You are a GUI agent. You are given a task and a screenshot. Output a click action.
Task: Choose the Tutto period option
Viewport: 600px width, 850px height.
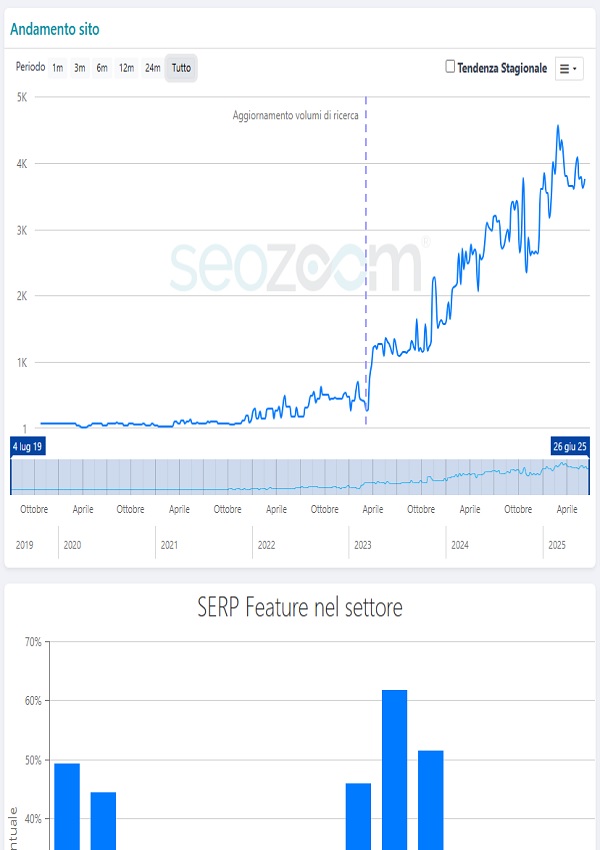point(181,68)
